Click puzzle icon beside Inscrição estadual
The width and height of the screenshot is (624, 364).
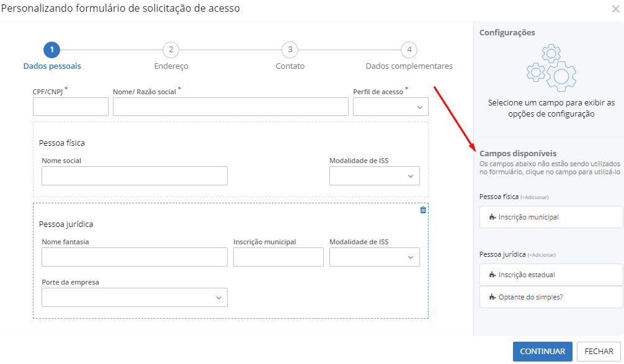tap(493, 275)
